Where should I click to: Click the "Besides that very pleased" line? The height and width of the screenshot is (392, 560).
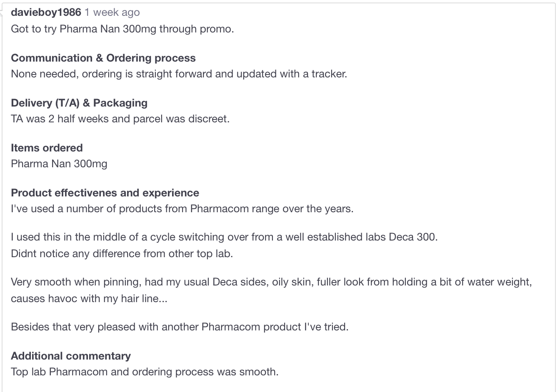(x=180, y=327)
